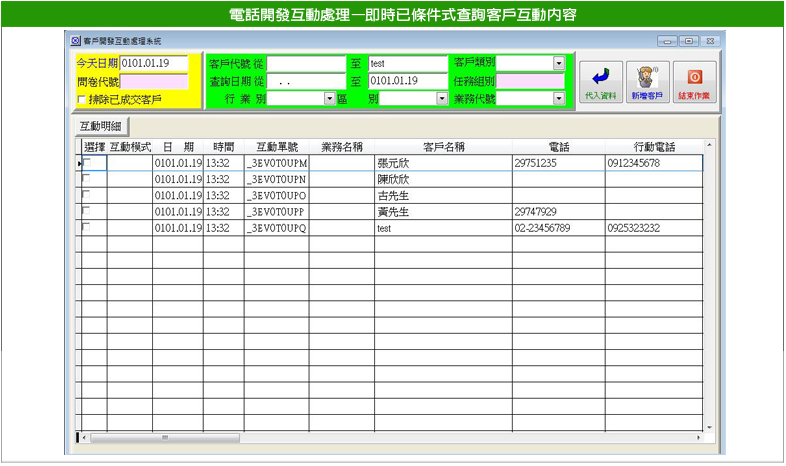Viewport: 786px width, 466px height.
Task: Expand the 行業別 dropdown
Action: coord(329,99)
